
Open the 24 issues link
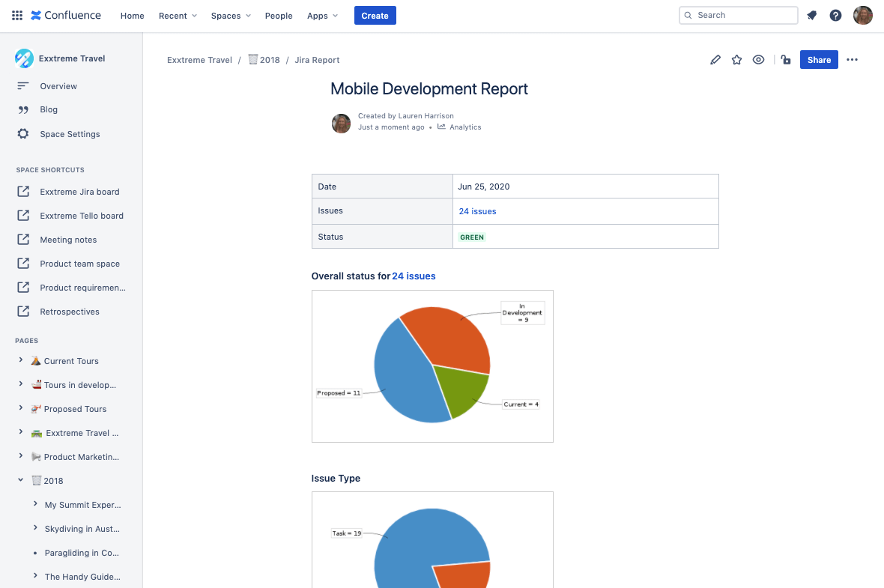477,211
